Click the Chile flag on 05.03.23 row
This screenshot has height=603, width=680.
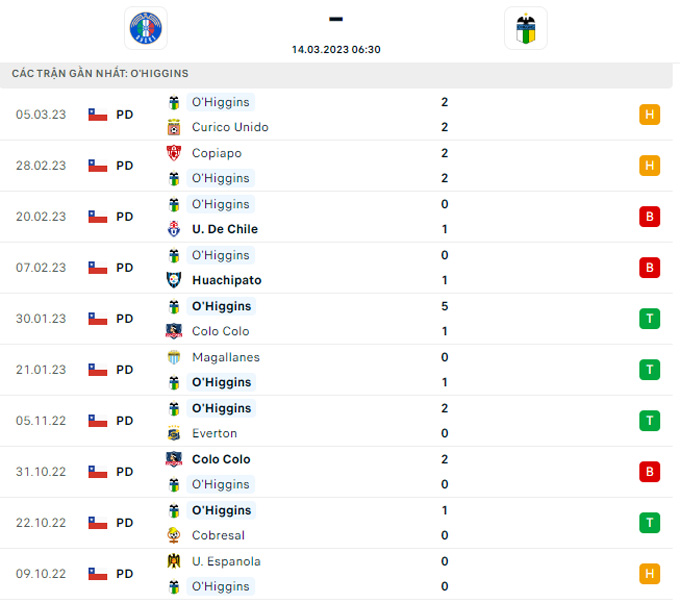(x=98, y=114)
